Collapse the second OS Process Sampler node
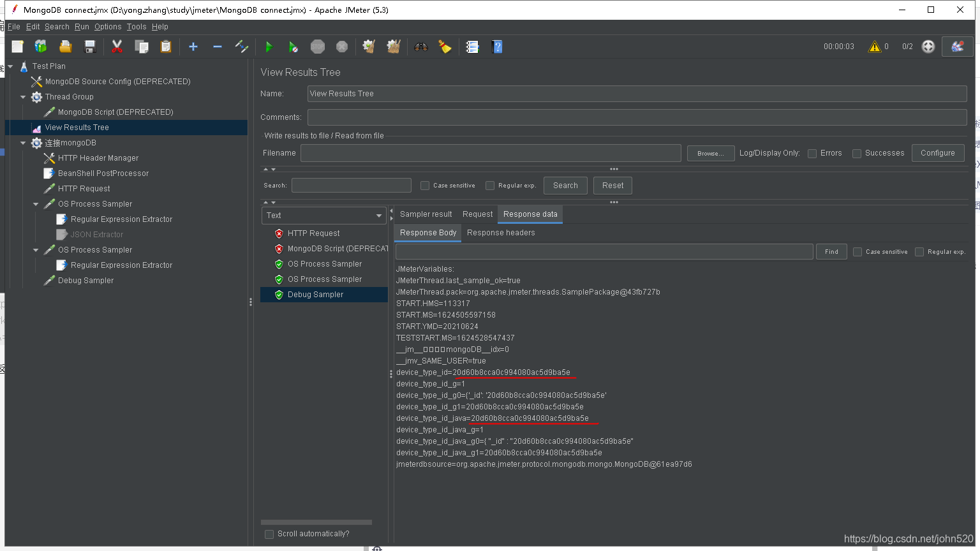 [x=36, y=250]
